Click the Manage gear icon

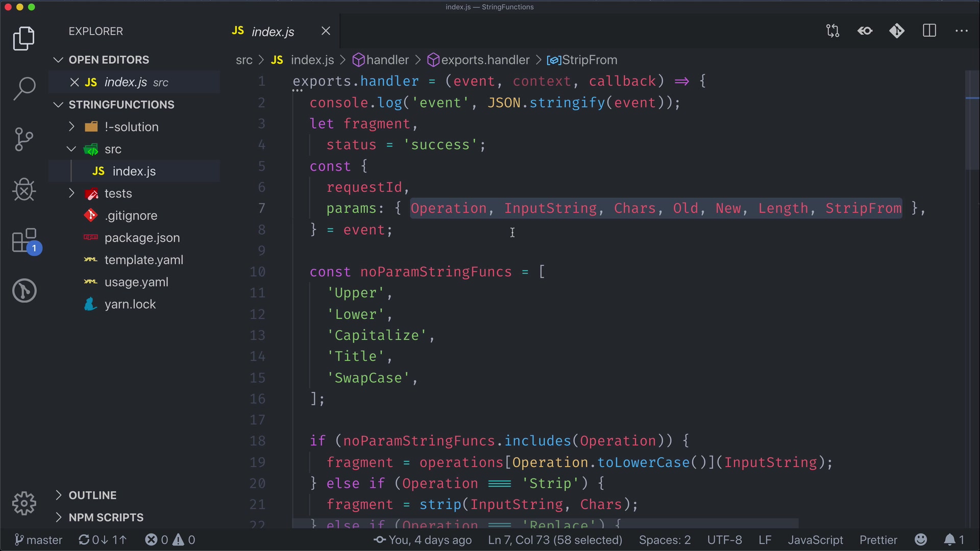pos(24,504)
